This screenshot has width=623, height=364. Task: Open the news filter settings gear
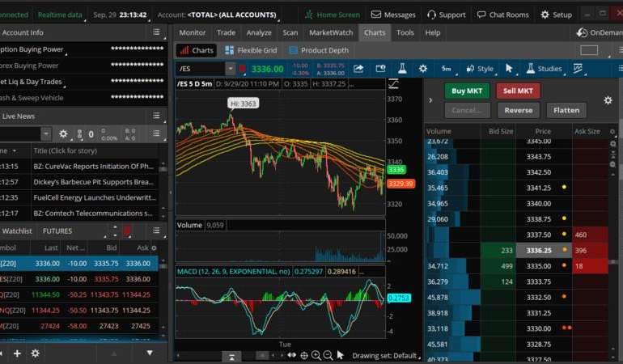pos(63,134)
